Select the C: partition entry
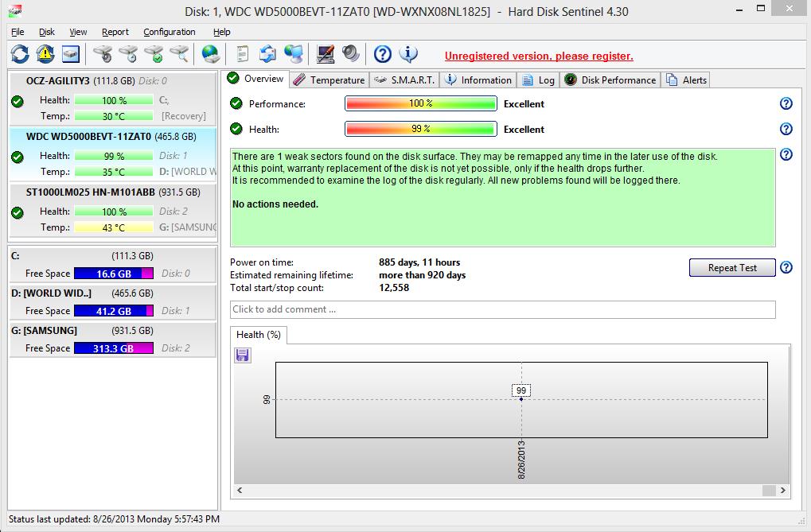The height and width of the screenshot is (532, 811). click(x=113, y=265)
